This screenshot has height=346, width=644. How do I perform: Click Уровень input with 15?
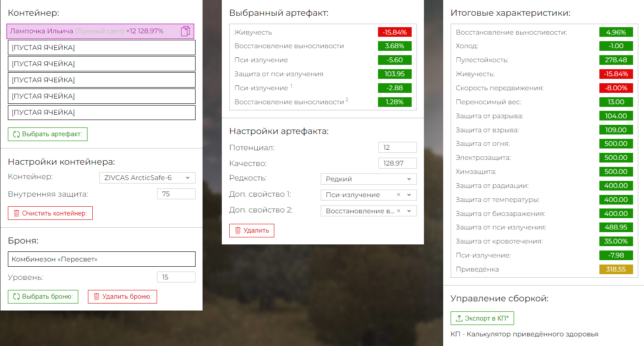point(176,277)
